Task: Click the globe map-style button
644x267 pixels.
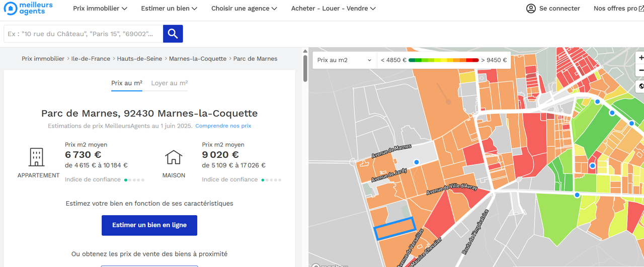Action: pyautogui.click(x=641, y=86)
